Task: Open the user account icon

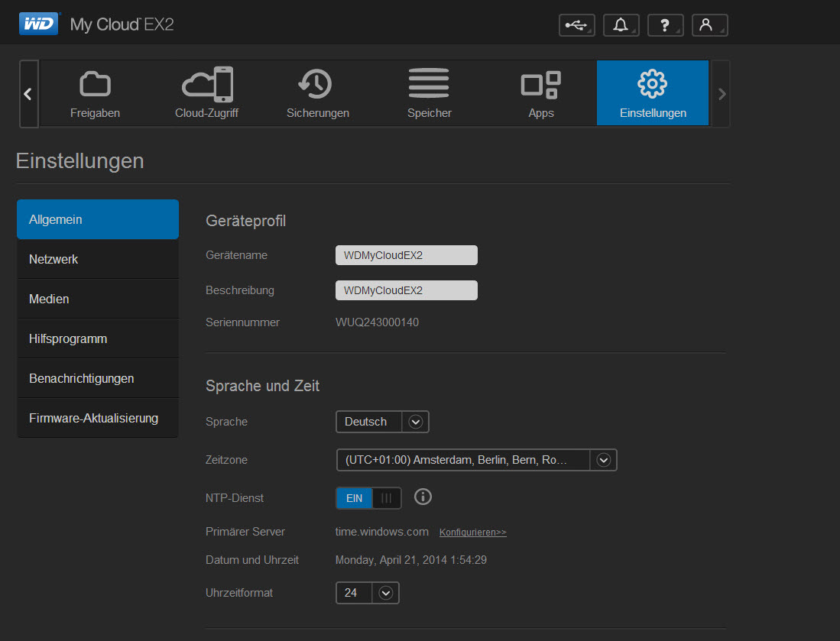Action: pos(709,25)
